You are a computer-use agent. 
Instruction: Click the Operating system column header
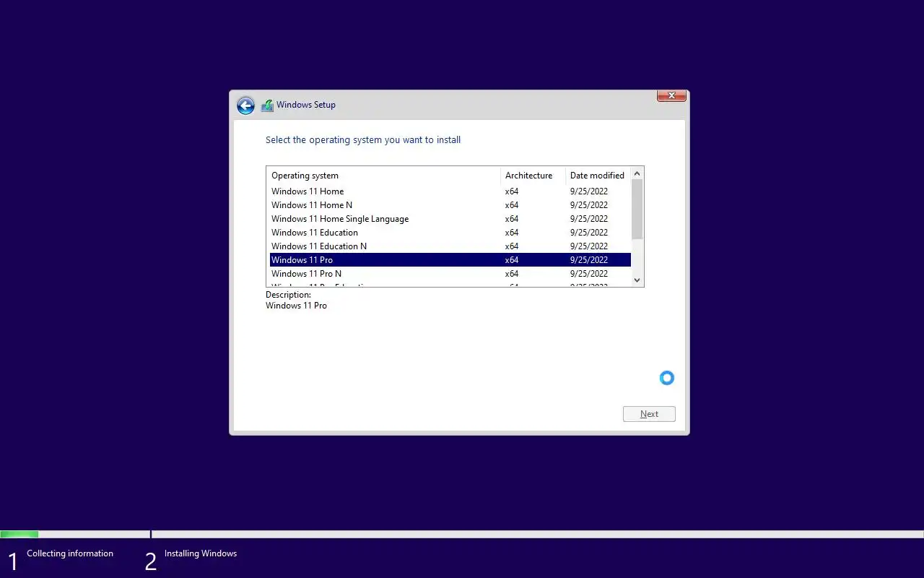click(x=383, y=176)
